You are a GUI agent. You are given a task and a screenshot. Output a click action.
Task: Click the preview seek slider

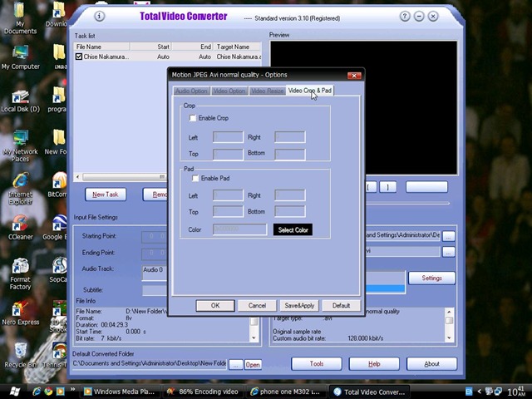coord(407,203)
